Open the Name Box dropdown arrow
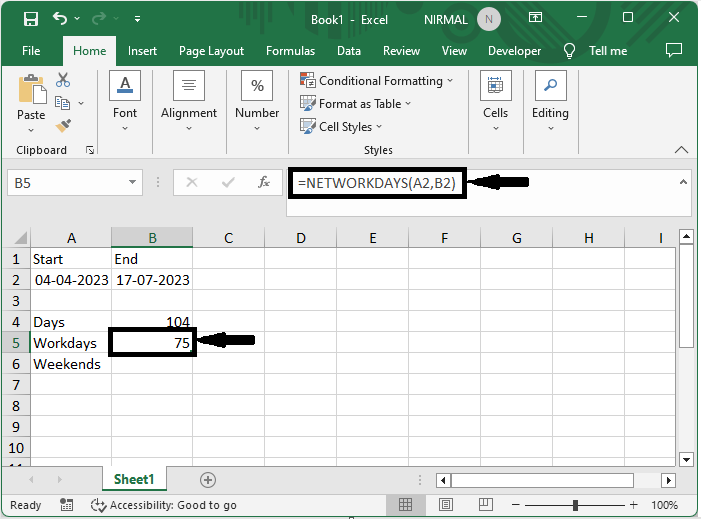 click(132, 182)
